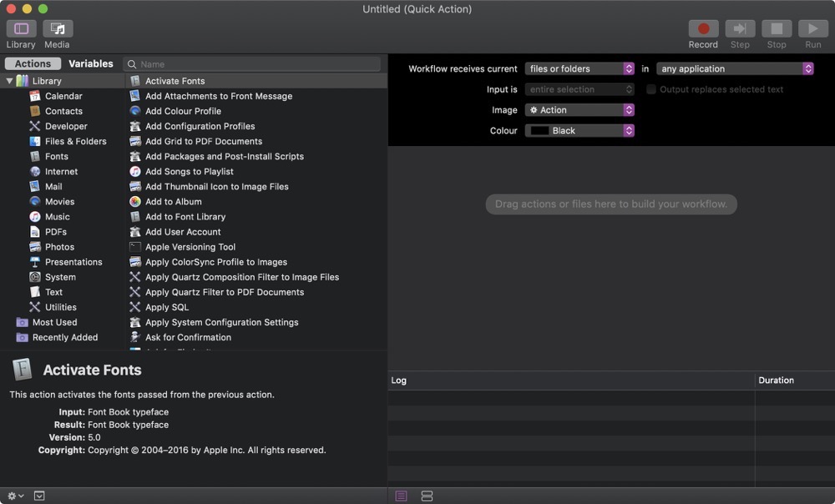Toggle the Library sidebar button
Viewport: 835px width, 504px height.
22,28
